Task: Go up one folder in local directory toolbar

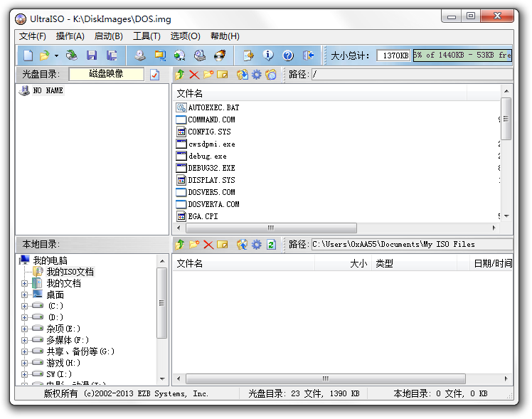Action: pyautogui.click(x=180, y=245)
